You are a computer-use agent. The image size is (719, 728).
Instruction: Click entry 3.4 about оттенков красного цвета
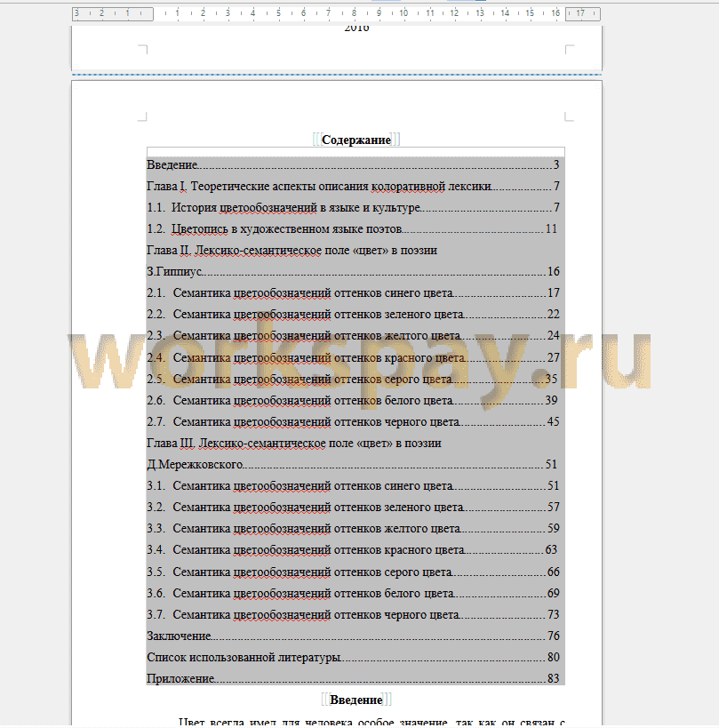pos(352,550)
